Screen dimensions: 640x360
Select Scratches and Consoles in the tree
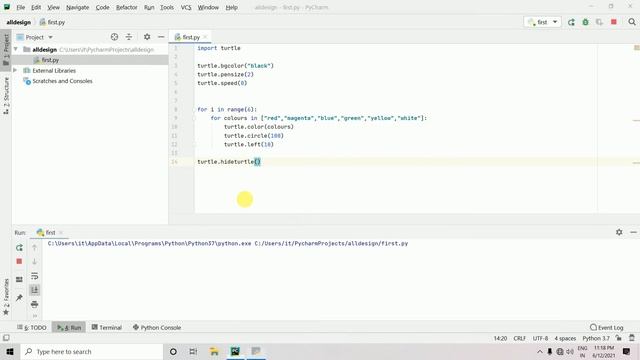(62, 81)
